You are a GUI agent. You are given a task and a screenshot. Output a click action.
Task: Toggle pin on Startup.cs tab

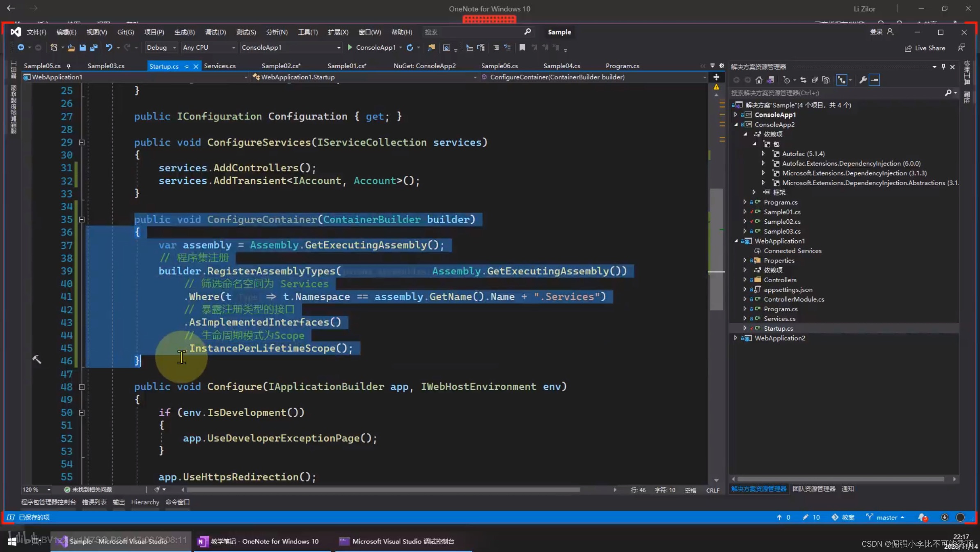pos(187,66)
